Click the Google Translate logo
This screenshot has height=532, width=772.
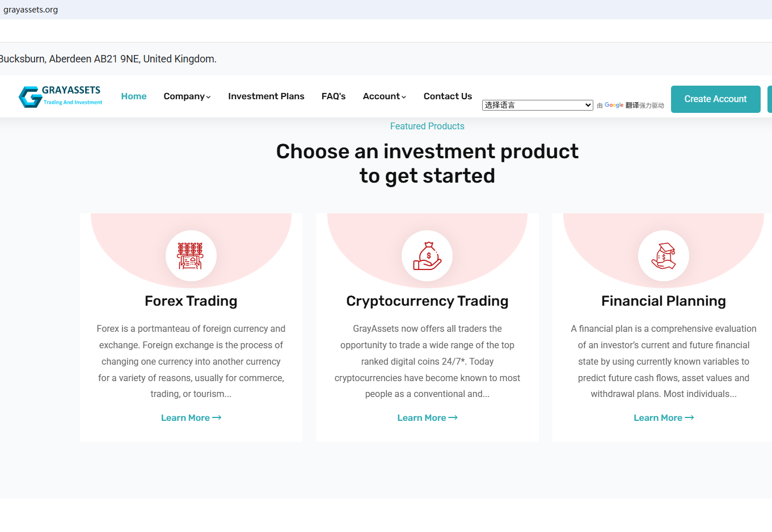[614, 105]
